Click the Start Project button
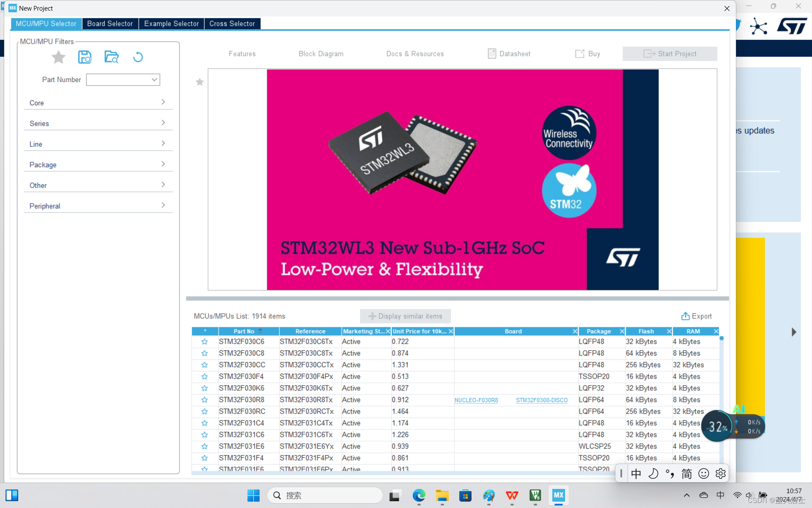Image resolution: width=812 pixels, height=508 pixels. pos(669,54)
